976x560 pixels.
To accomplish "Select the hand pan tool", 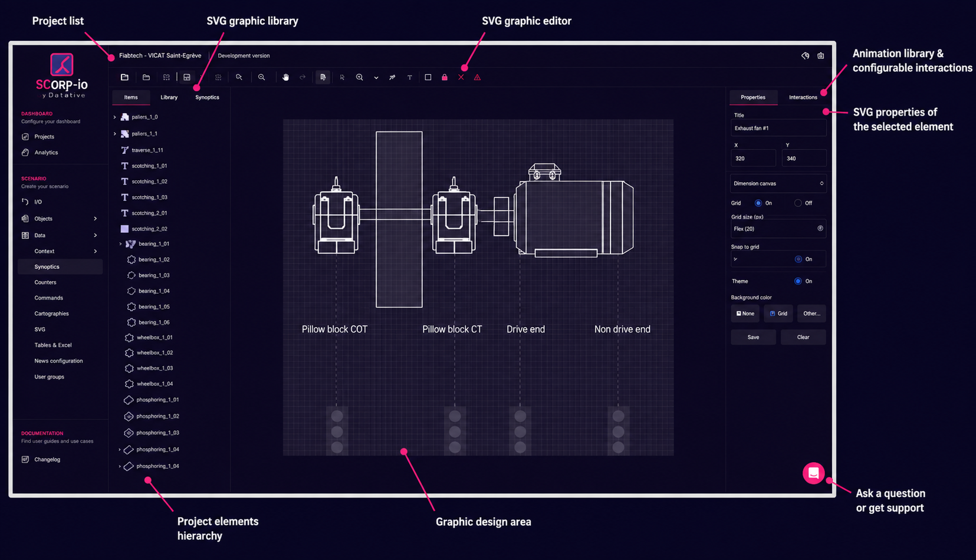I will point(285,77).
